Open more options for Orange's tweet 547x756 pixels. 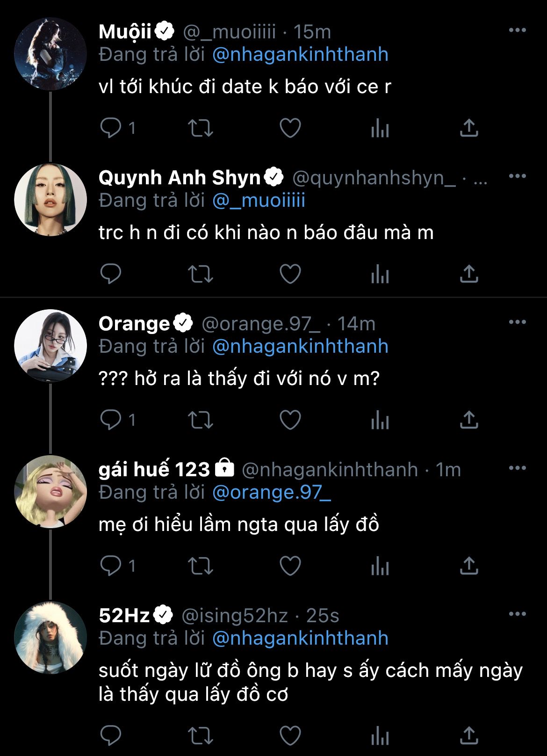[517, 322]
